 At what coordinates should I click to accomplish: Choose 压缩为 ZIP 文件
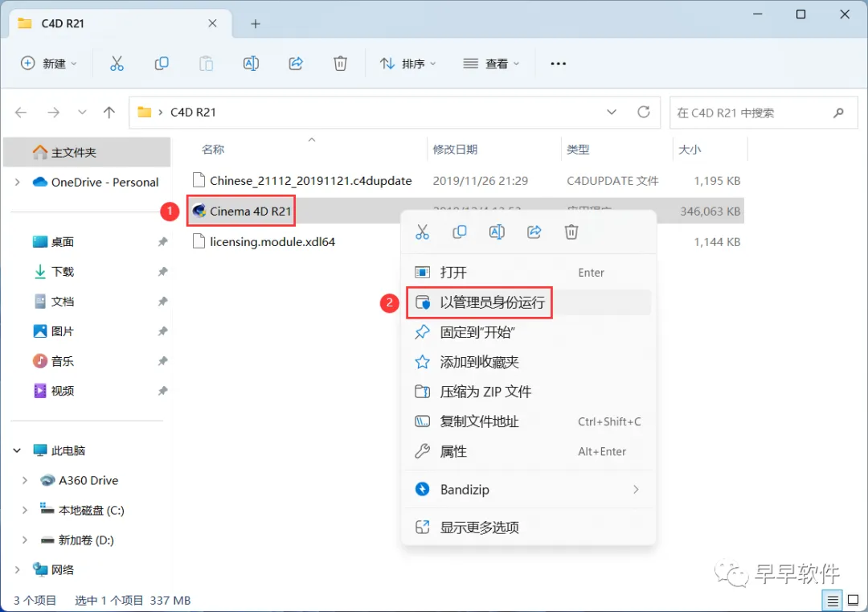pyautogui.click(x=529, y=392)
